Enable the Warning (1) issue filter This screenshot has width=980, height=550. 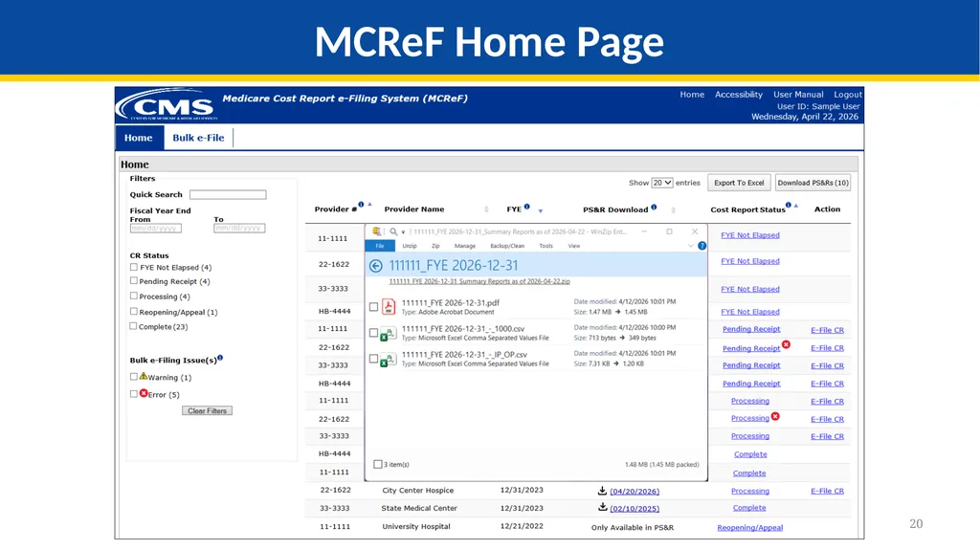click(x=134, y=377)
